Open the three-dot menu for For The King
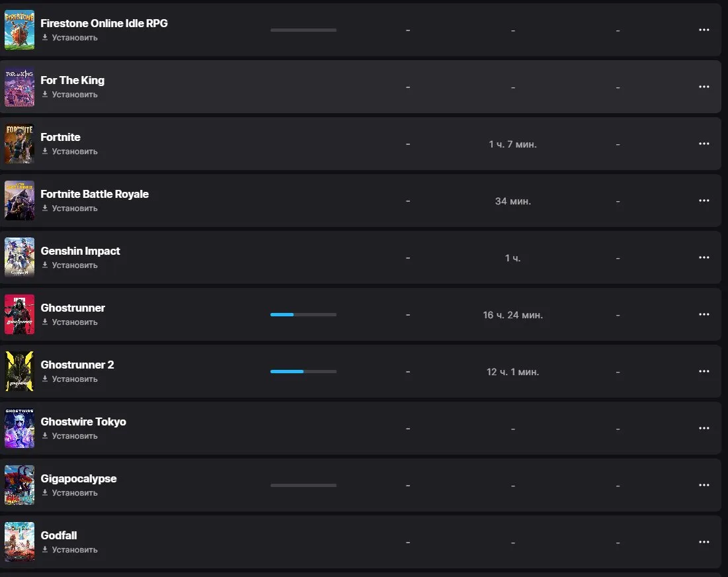The image size is (728, 577). click(704, 87)
